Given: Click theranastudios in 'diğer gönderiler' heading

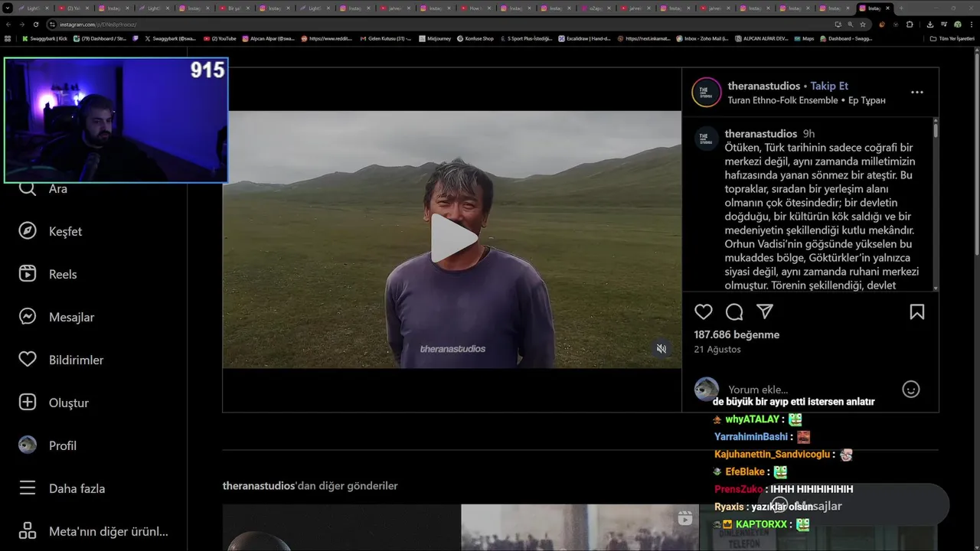Looking at the screenshot, I should click(259, 486).
